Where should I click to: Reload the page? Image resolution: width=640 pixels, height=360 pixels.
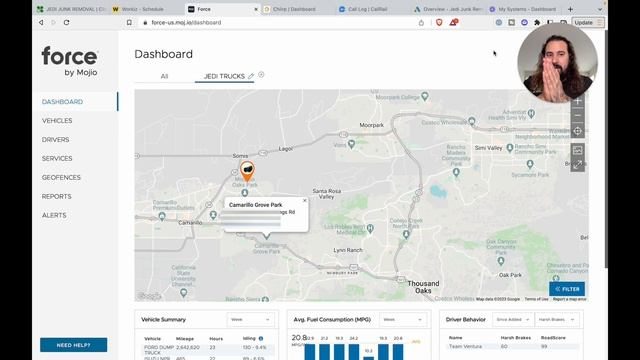click(67, 22)
